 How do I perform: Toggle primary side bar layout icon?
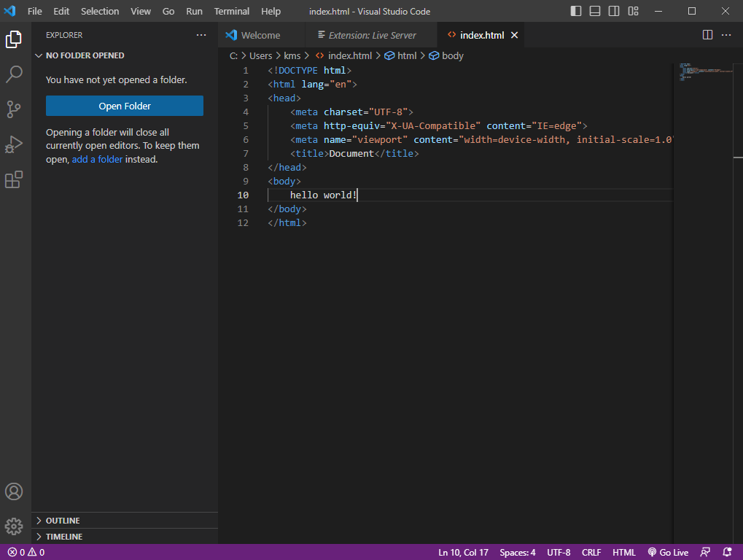tap(576, 11)
